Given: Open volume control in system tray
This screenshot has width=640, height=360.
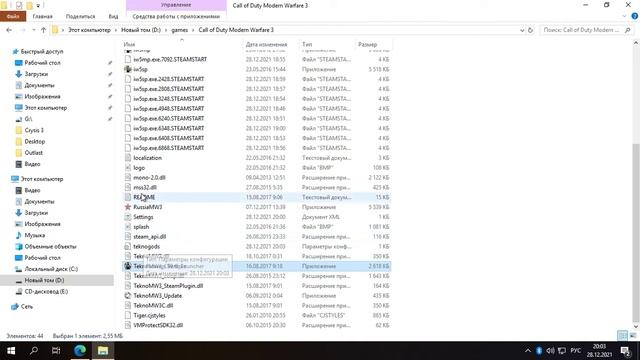Looking at the screenshot, I should click(x=551, y=351).
